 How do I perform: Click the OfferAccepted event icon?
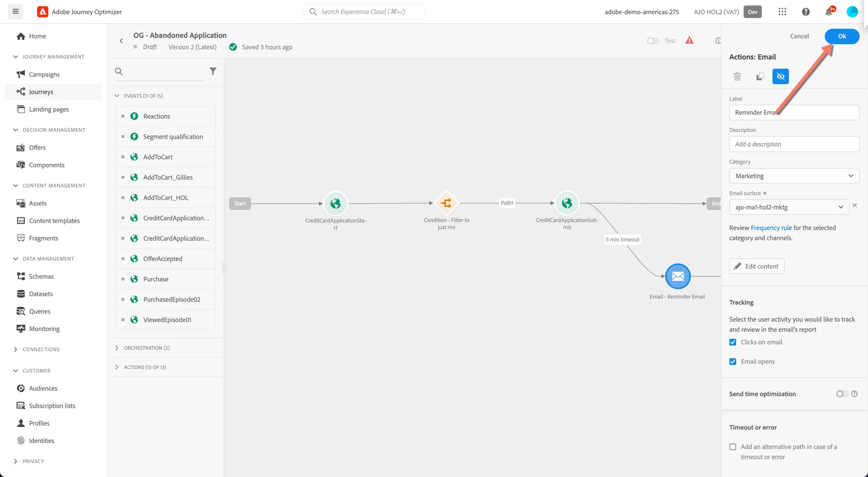point(134,259)
